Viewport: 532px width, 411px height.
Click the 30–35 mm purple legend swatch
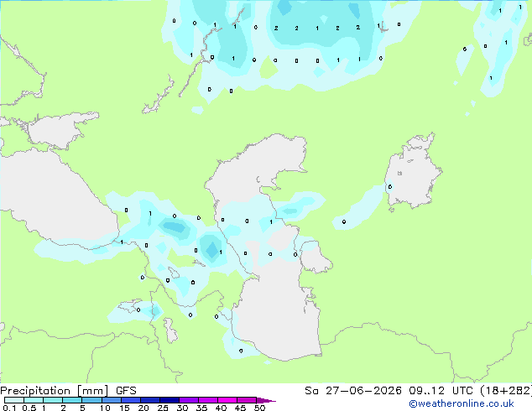pyautogui.click(x=189, y=400)
